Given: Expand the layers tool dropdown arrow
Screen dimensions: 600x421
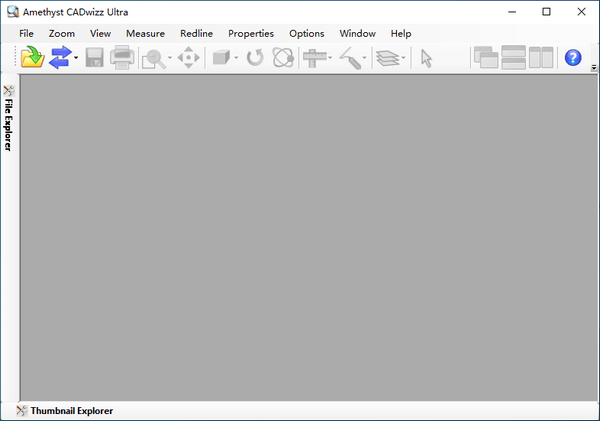Looking at the screenshot, I should coord(404,58).
